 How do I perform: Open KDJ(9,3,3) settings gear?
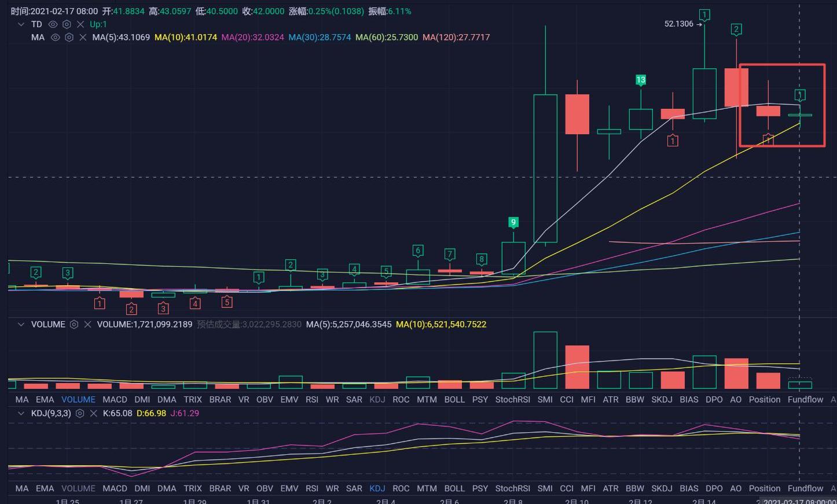(x=80, y=414)
